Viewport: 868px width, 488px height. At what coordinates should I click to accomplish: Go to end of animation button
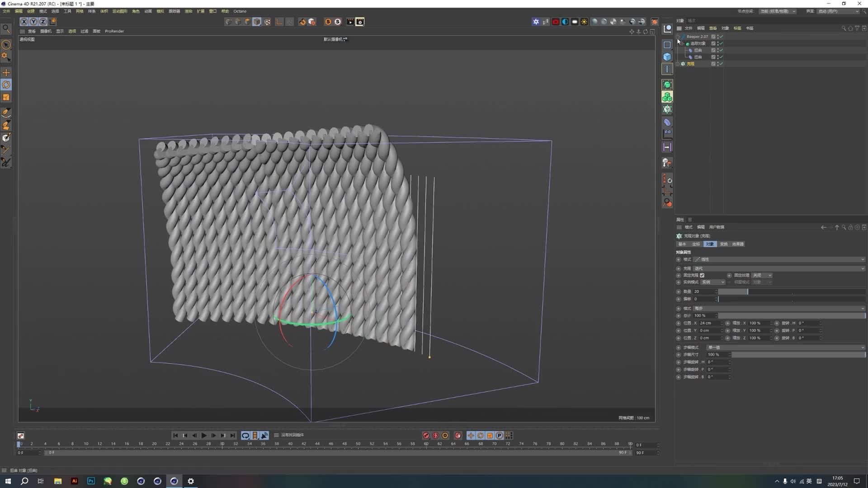click(233, 436)
